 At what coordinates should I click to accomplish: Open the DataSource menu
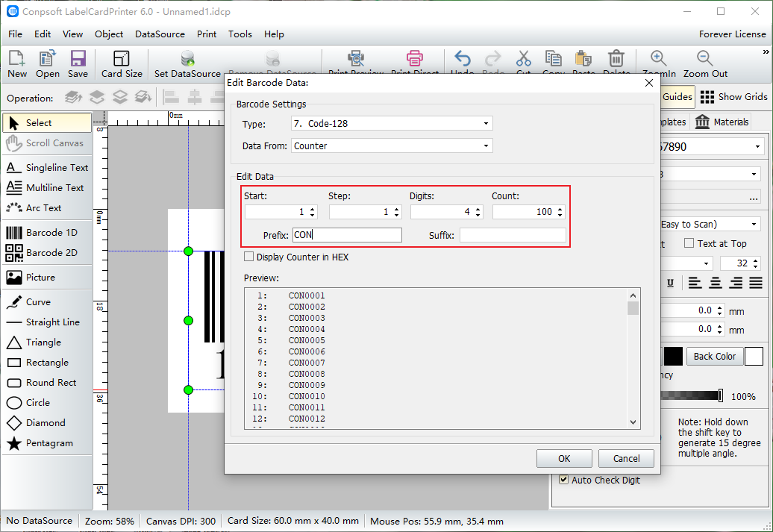(160, 34)
